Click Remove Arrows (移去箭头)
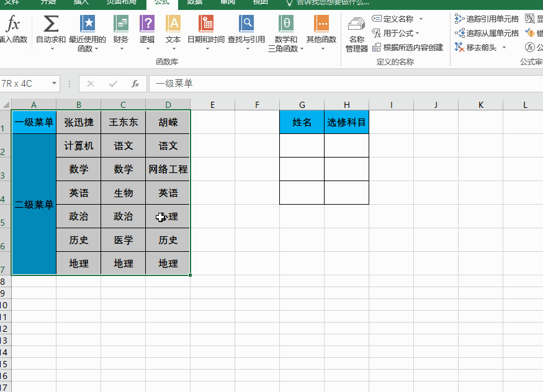 [476, 47]
